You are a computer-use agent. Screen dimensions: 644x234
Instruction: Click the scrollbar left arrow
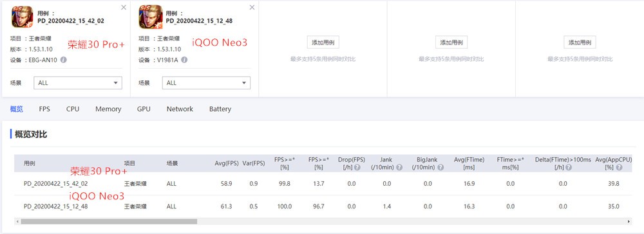17,221
